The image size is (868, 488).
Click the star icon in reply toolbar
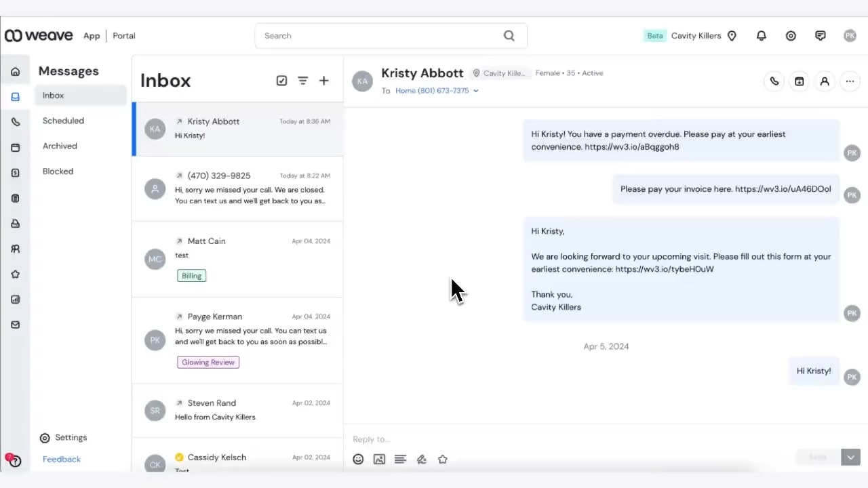[x=442, y=459]
